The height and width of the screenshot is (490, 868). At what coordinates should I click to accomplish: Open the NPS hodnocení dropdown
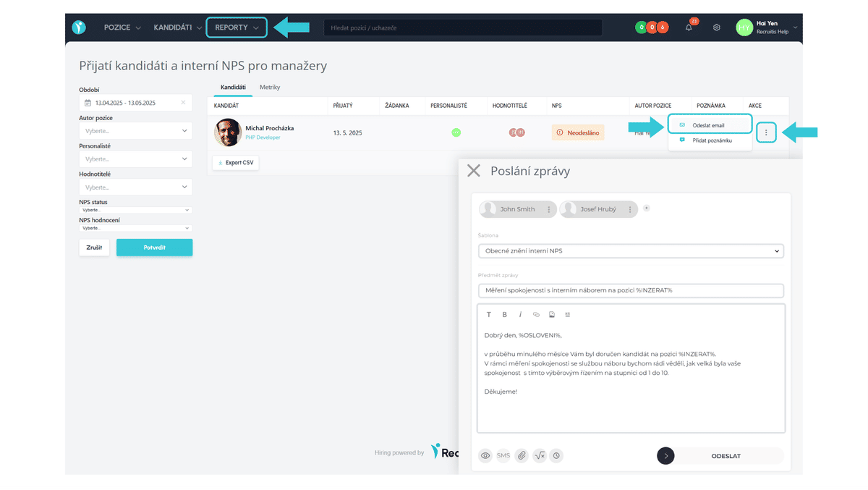[135, 228]
